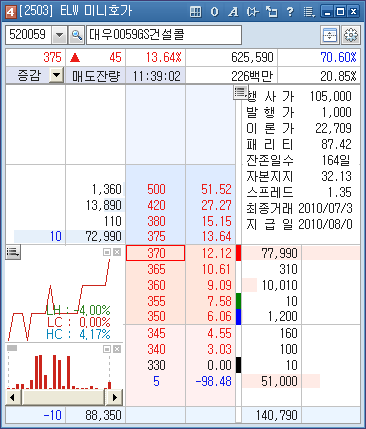The image size is (366, 429).
Task: Click the 매도잔량 column header
Action: (x=96, y=76)
